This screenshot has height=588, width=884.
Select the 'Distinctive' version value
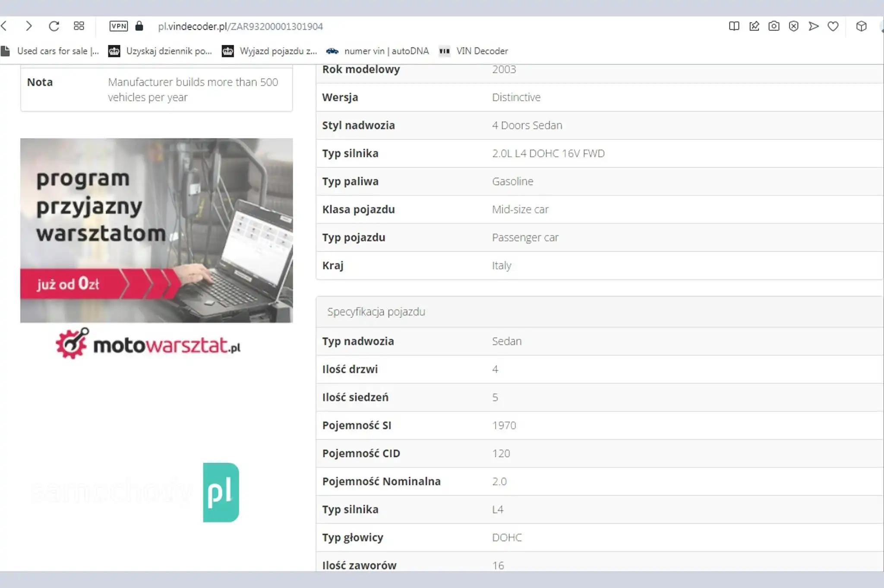[516, 97]
